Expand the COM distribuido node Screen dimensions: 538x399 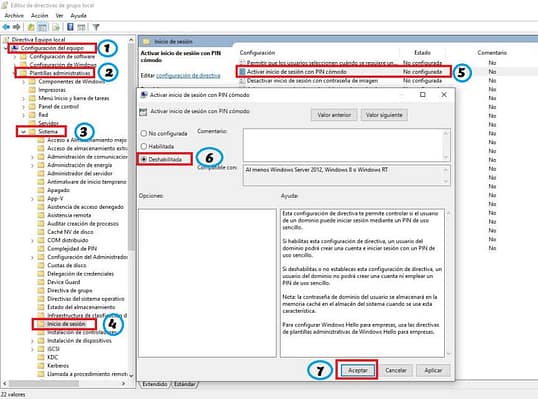[x=32, y=240]
